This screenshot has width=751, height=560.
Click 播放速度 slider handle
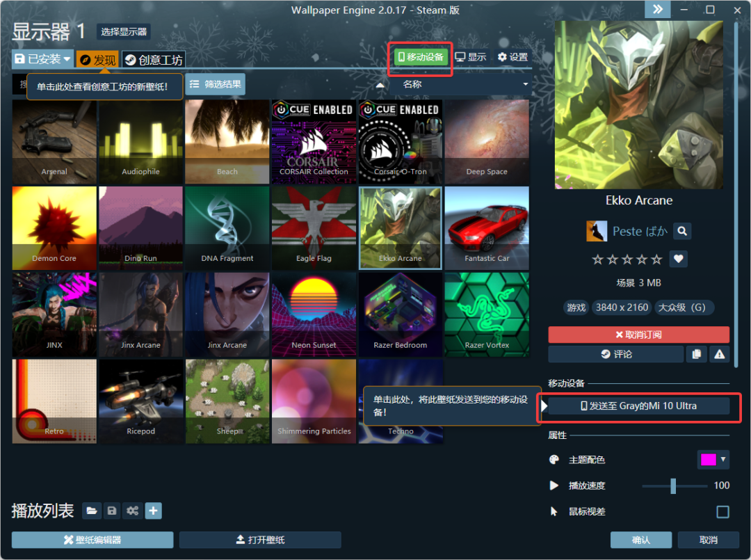pos(673,486)
